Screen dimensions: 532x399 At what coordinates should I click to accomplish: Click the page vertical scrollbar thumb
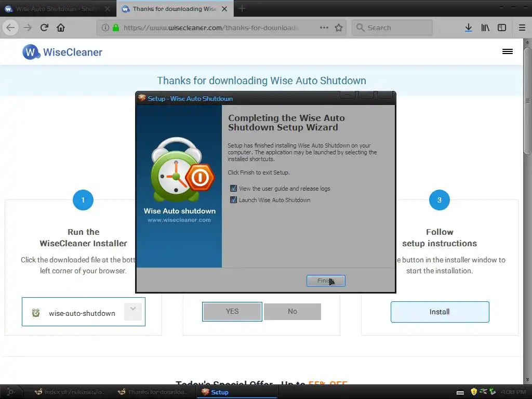(527, 101)
